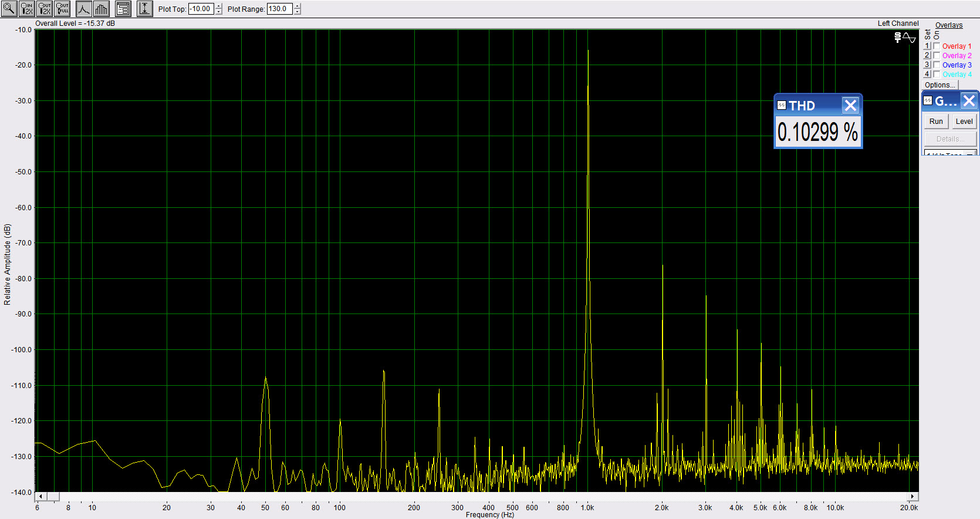Select the magnifier zoom tool

[x=9, y=9]
